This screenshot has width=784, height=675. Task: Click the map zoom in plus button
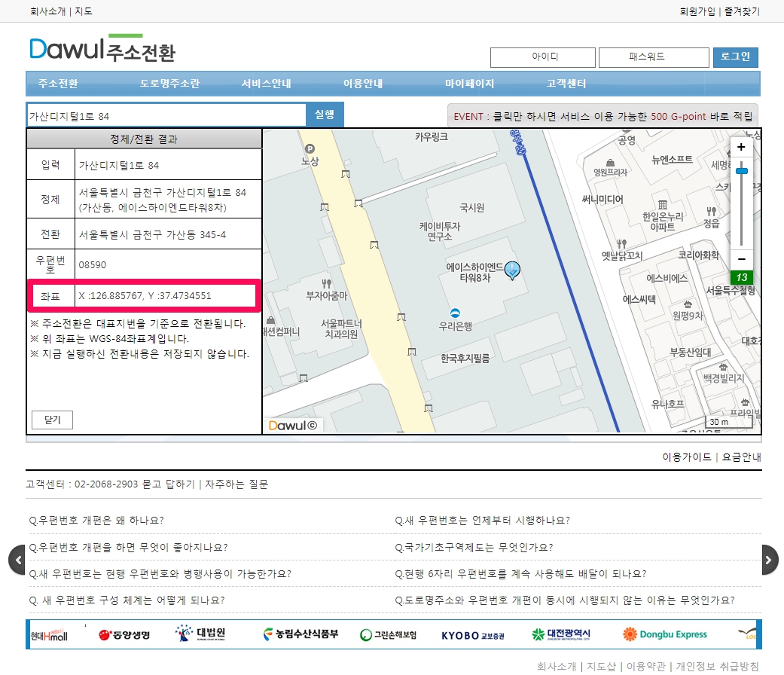point(741,148)
